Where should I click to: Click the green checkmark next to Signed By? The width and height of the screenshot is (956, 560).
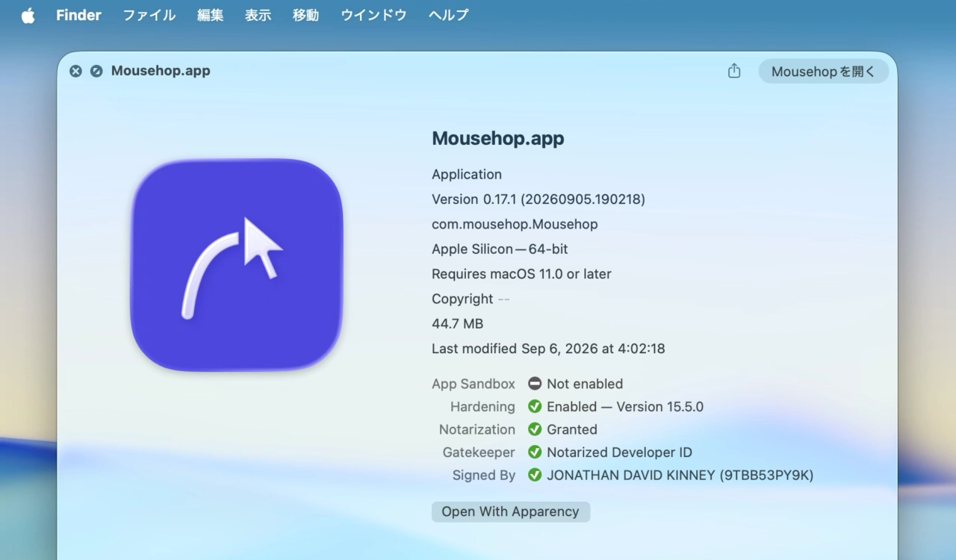tap(535, 475)
